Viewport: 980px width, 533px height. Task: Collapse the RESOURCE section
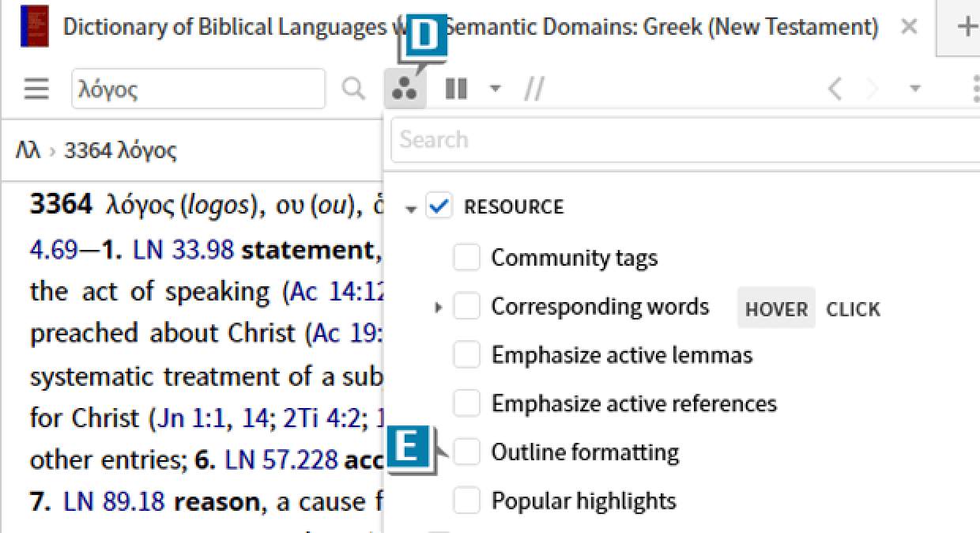410,210
